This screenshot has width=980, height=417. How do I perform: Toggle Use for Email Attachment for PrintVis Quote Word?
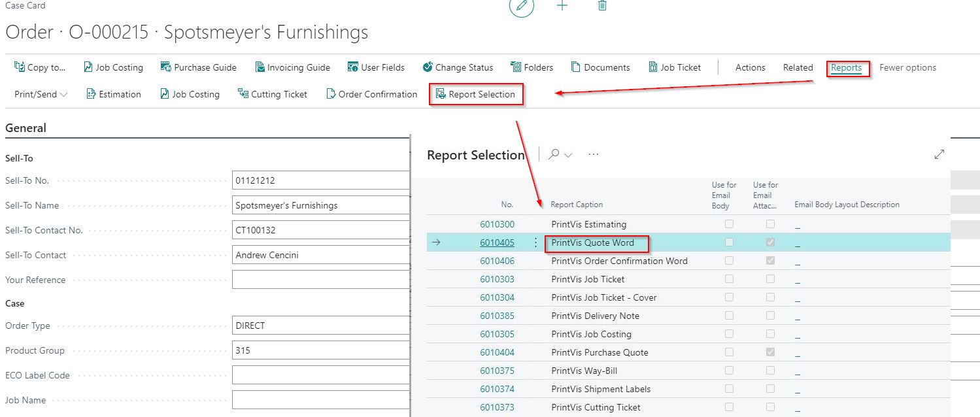[x=770, y=242]
